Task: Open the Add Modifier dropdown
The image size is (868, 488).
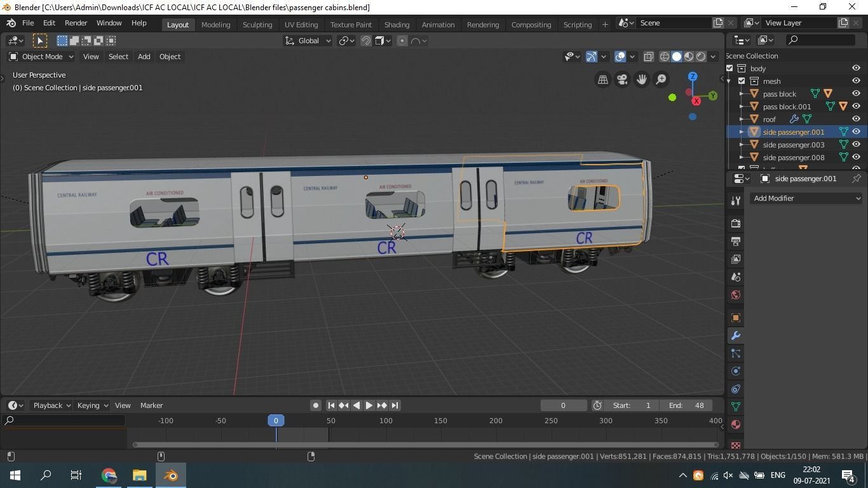Action: 806,198
